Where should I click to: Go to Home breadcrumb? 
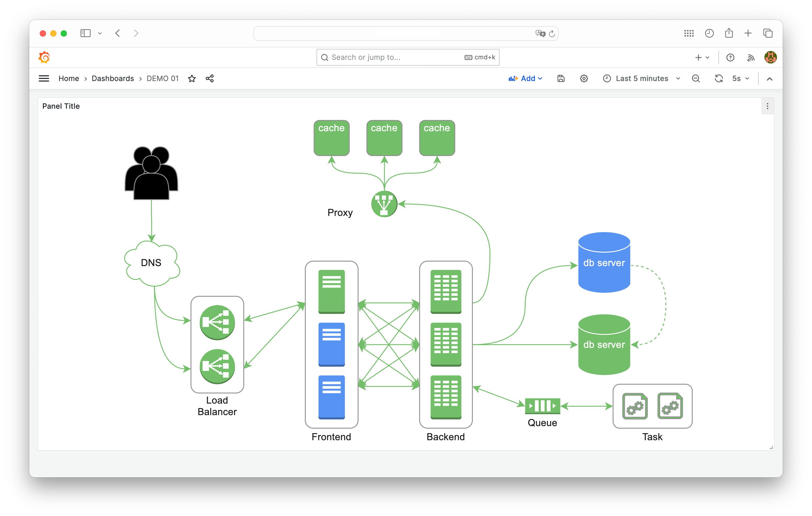69,79
